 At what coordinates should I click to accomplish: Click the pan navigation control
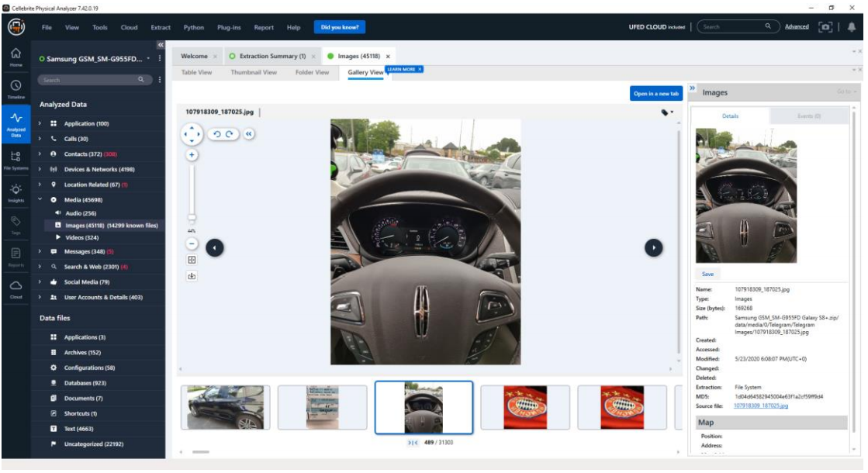pyautogui.click(x=192, y=134)
